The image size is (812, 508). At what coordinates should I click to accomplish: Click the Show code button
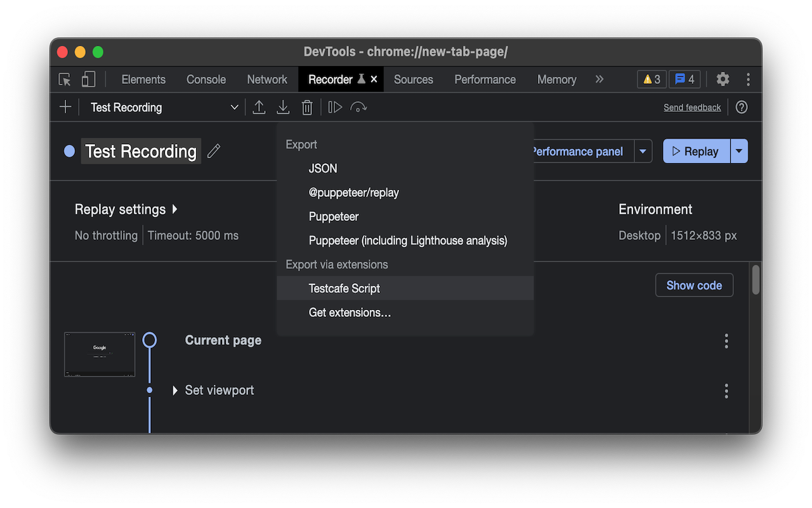694,285
